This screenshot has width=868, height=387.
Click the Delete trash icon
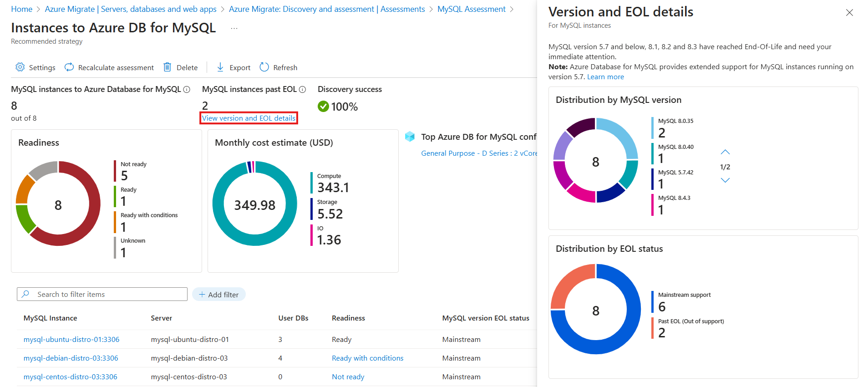pyautogui.click(x=168, y=67)
